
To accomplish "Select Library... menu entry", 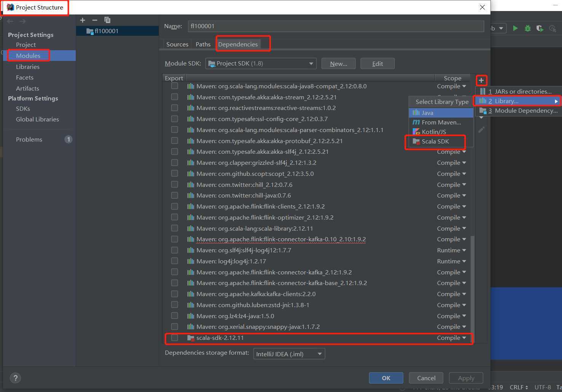I will (x=518, y=101).
